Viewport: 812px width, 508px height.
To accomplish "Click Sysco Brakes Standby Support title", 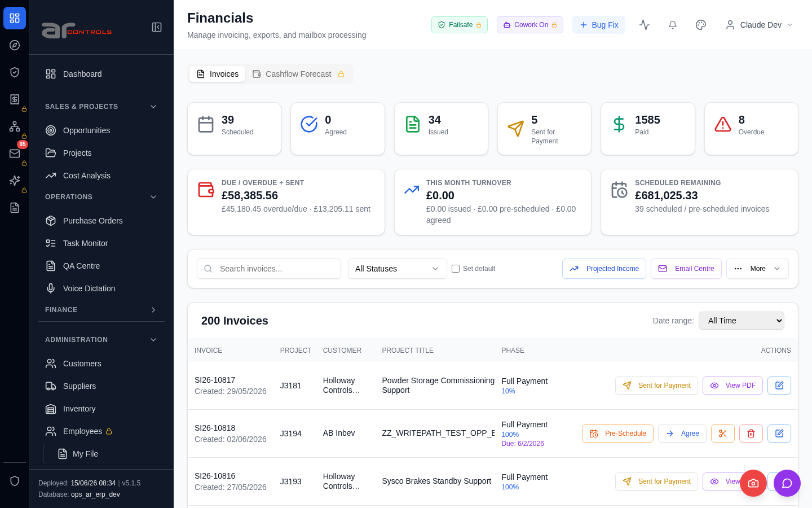I will [x=436, y=481].
